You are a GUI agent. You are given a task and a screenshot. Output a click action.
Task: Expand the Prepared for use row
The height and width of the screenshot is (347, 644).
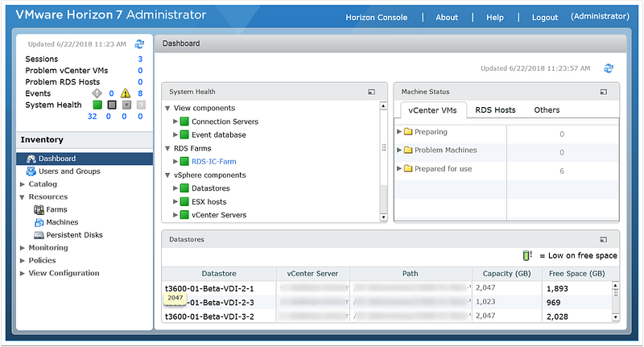[398, 168]
